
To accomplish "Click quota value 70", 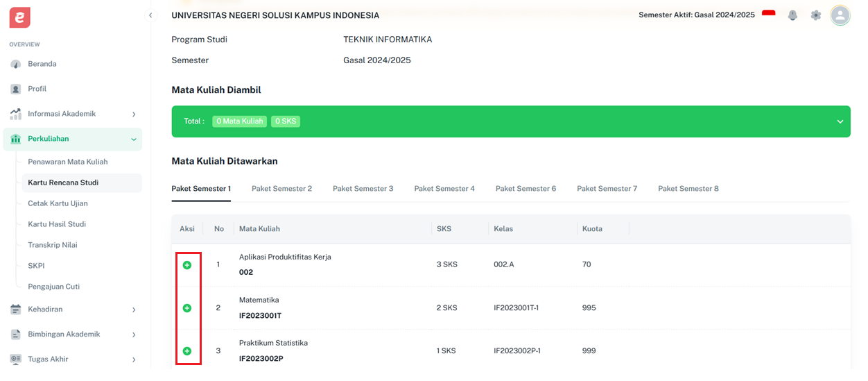I will pyautogui.click(x=587, y=265).
